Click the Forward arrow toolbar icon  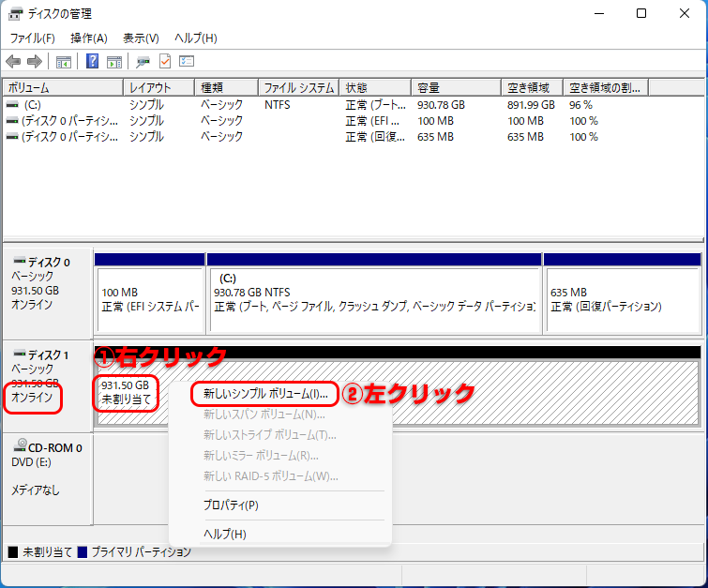point(35,61)
